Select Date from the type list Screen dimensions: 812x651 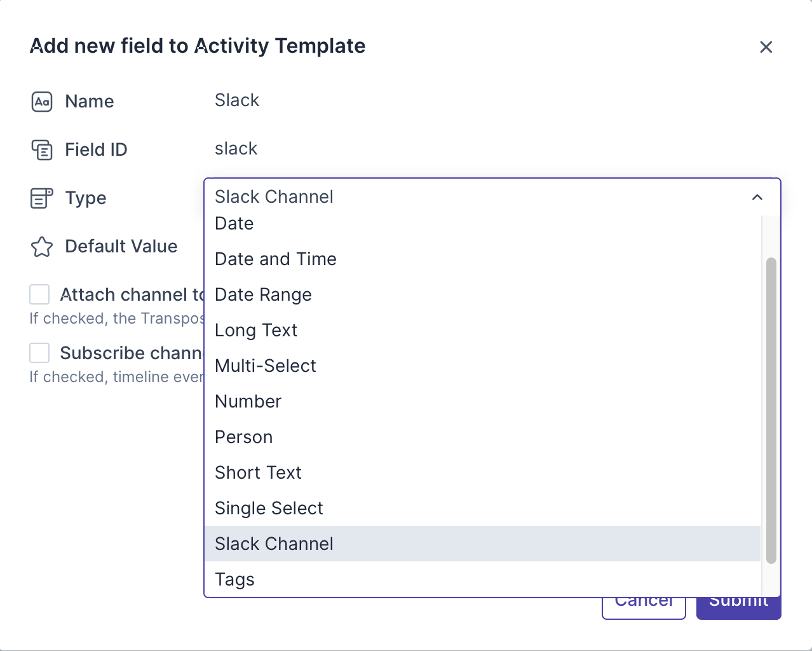click(234, 224)
